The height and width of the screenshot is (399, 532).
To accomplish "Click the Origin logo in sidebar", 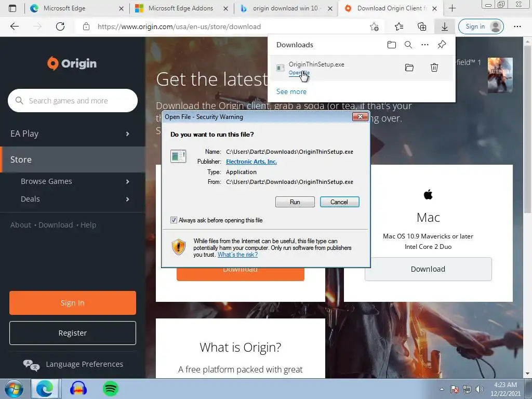I will point(72,63).
